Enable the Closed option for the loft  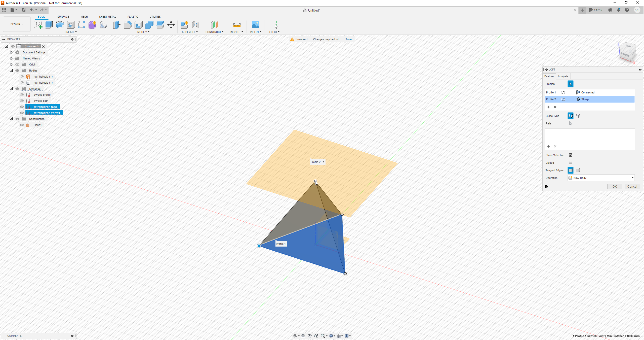tap(570, 162)
